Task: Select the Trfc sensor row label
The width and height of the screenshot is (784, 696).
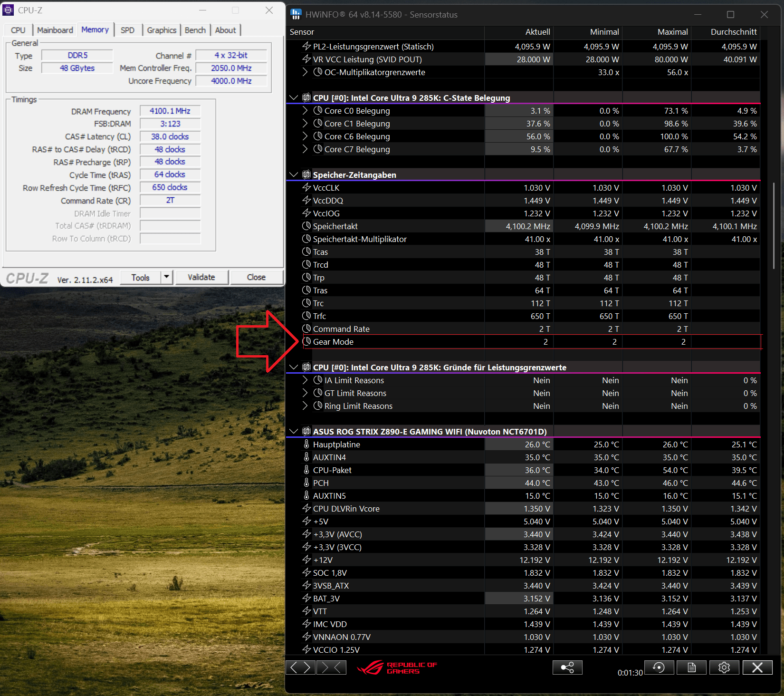Action: tap(319, 316)
